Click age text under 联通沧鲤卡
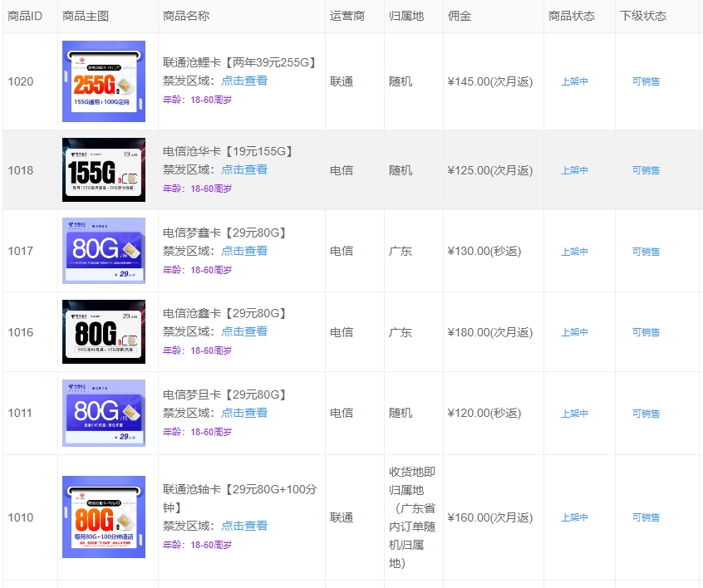Image resolution: width=703 pixels, height=588 pixels. [197, 100]
